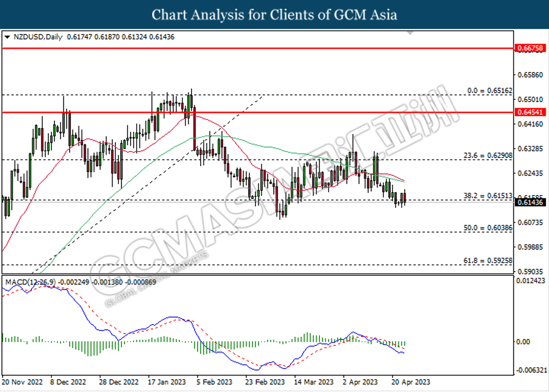Click the price axis value 0.63285

[530, 149]
